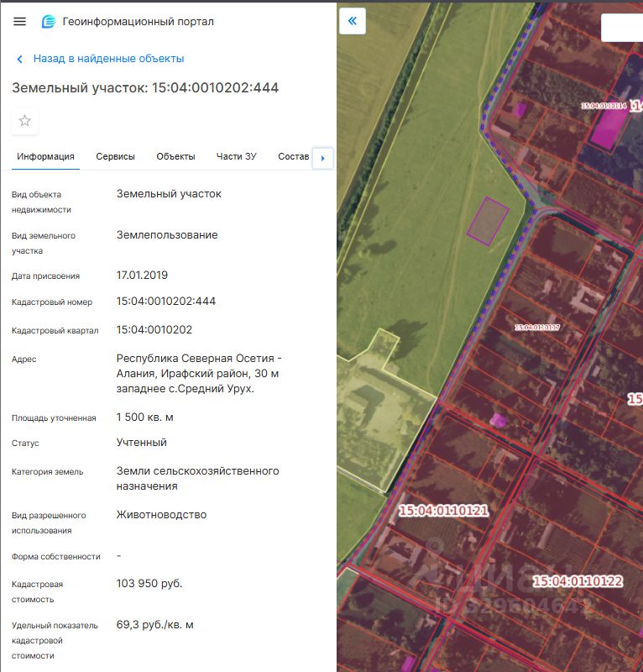Select the Информация tab
This screenshot has width=643, height=672.
point(45,156)
